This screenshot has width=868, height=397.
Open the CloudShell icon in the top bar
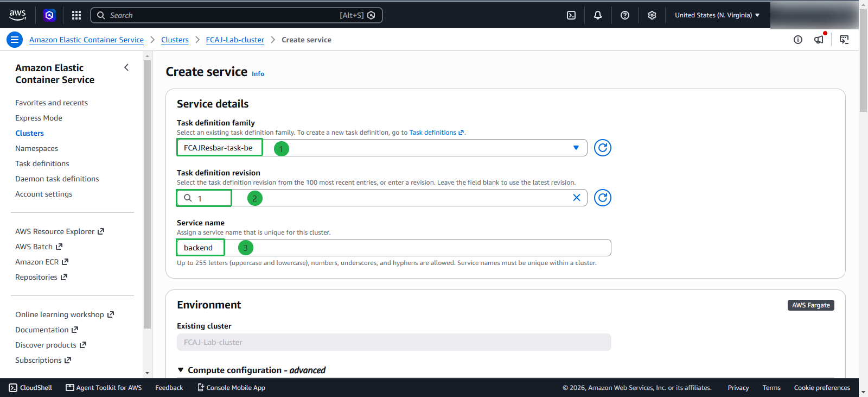point(571,15)
